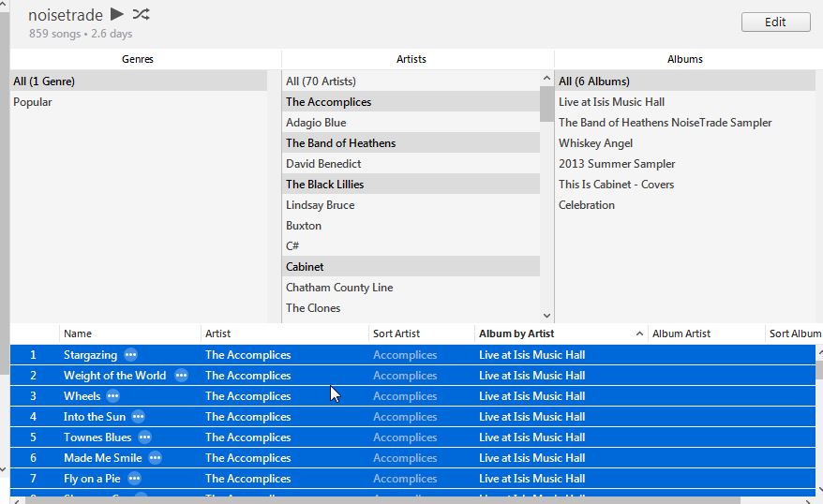Viewport: 823px width, 504px height.
Task: Select Cabinet artist
Action: coord(411,266)
